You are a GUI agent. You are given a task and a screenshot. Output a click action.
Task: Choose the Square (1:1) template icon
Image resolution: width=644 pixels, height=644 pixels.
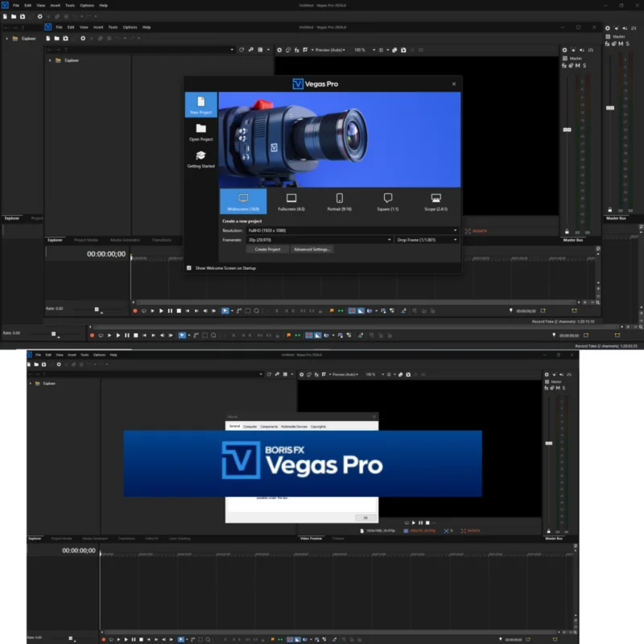click(386, 198)
